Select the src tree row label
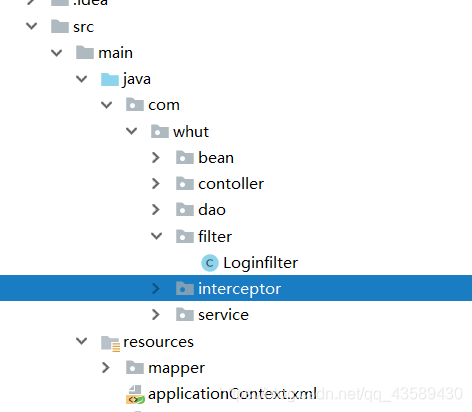The image size is (472, 412). [x=84, y=27]
